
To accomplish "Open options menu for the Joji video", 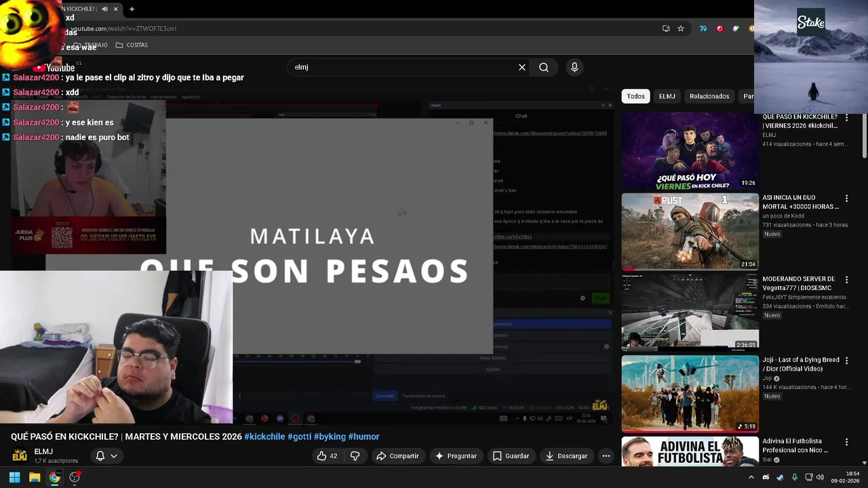I will click(846, 361).
